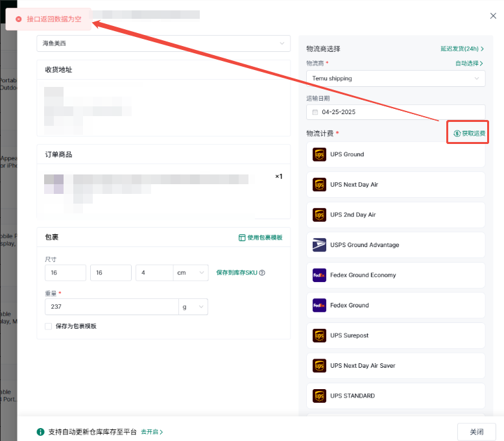Click the ×1 quantity text
504x441 pixels.
(279, 176)
